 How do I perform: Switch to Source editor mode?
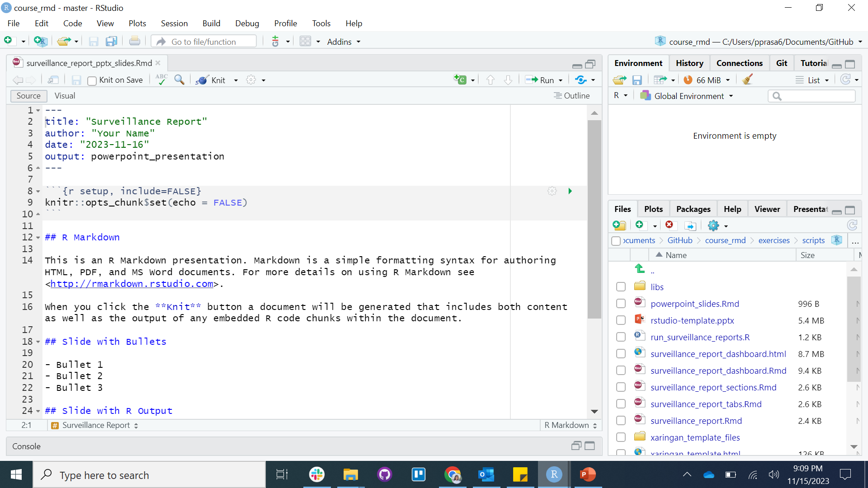click(x=28, y=96)
